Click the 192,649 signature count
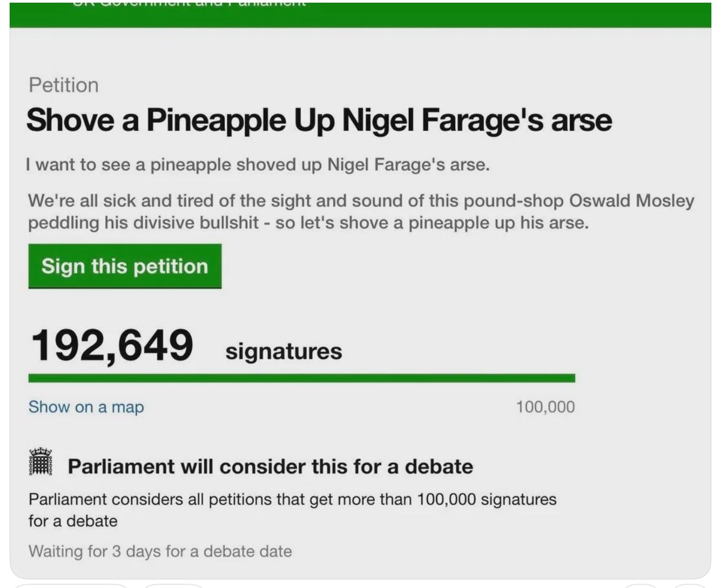 click(112, 345)
